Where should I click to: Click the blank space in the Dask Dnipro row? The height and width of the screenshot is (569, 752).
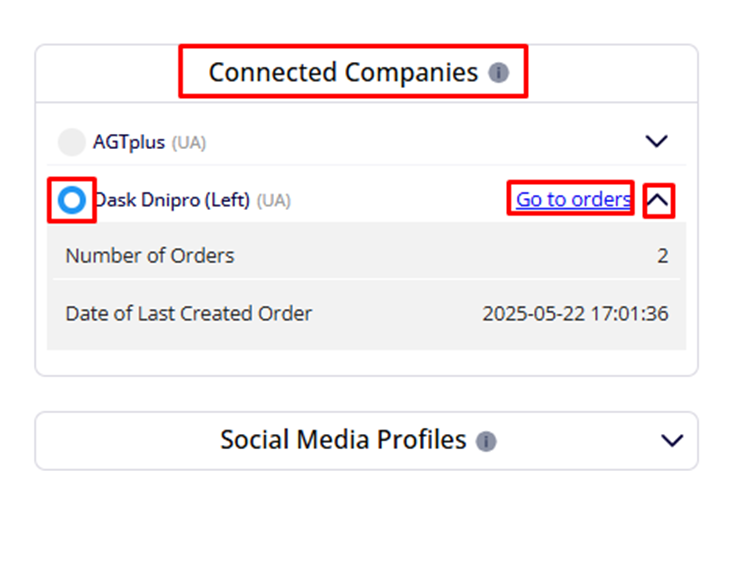coord(400,200)
